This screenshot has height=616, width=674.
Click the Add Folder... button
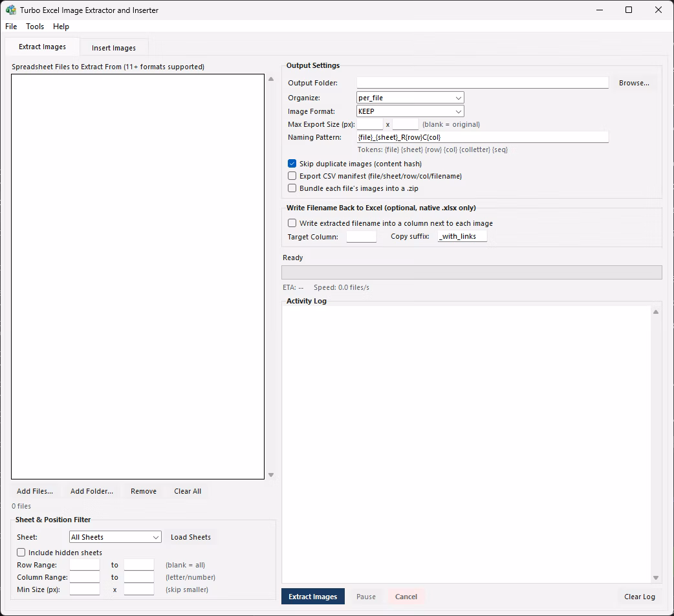[x=92, y=491]
